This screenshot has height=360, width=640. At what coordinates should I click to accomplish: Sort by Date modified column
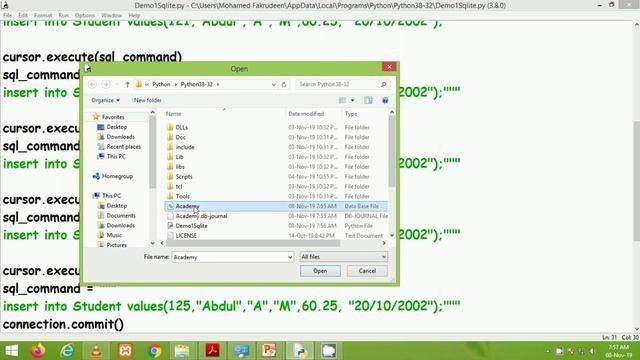306,114
